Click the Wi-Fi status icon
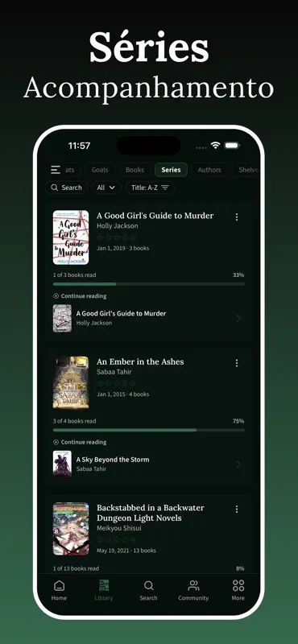Viewport: 298px width, 644px height. pyautogui.click(x=215, y=146)
